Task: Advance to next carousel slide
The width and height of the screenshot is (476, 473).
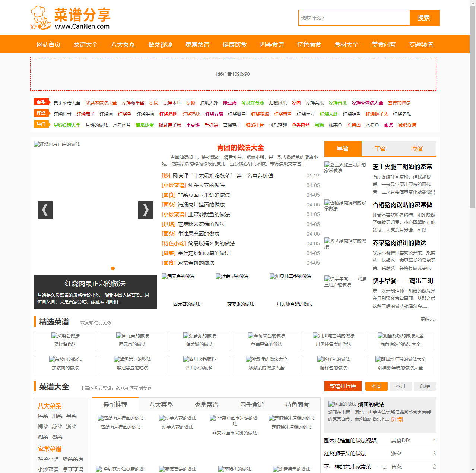Action: point(146,210)
